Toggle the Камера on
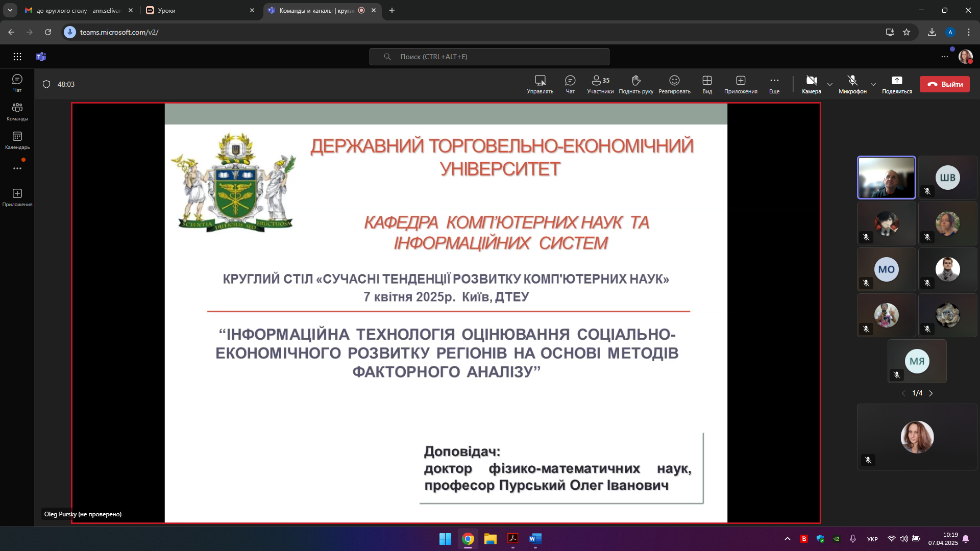 [x=812, y=84]
